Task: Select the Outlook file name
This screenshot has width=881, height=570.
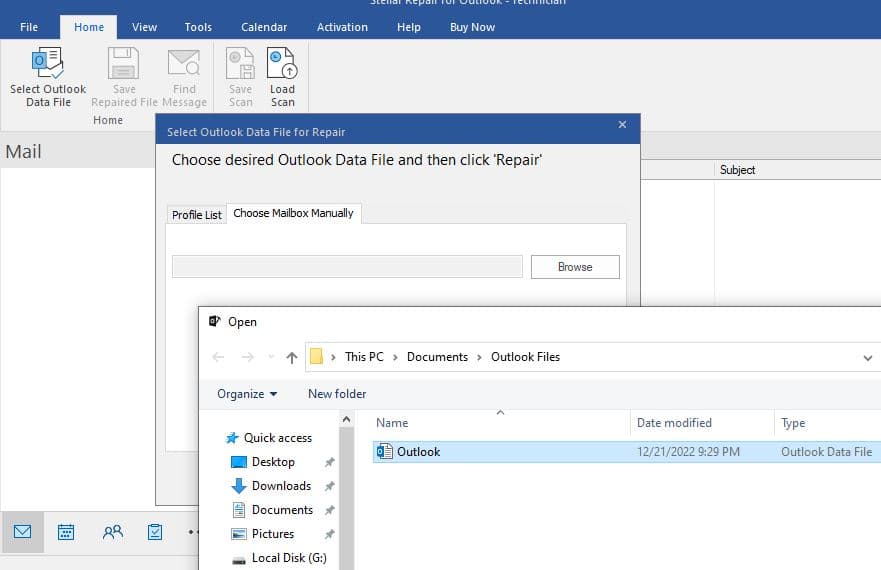Action: pos(419,452)
